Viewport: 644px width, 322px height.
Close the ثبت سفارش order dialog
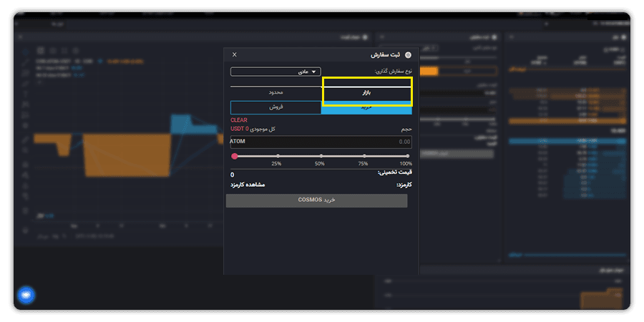(234, 54)
